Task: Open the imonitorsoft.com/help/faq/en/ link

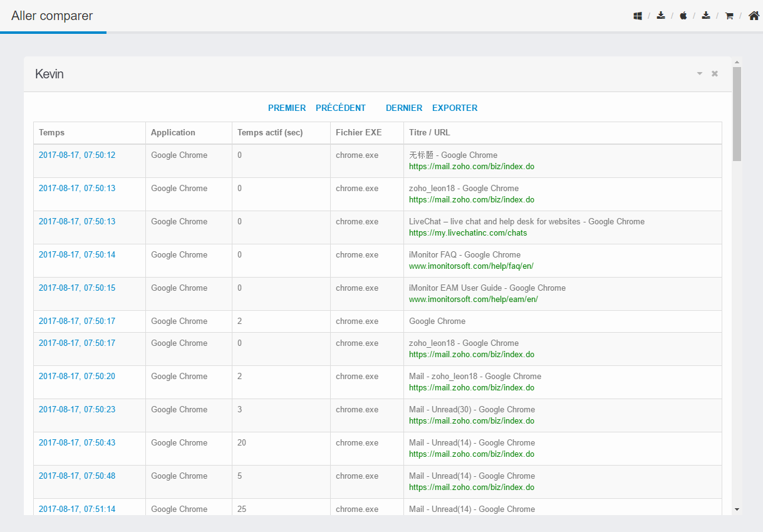Action: 471,266
